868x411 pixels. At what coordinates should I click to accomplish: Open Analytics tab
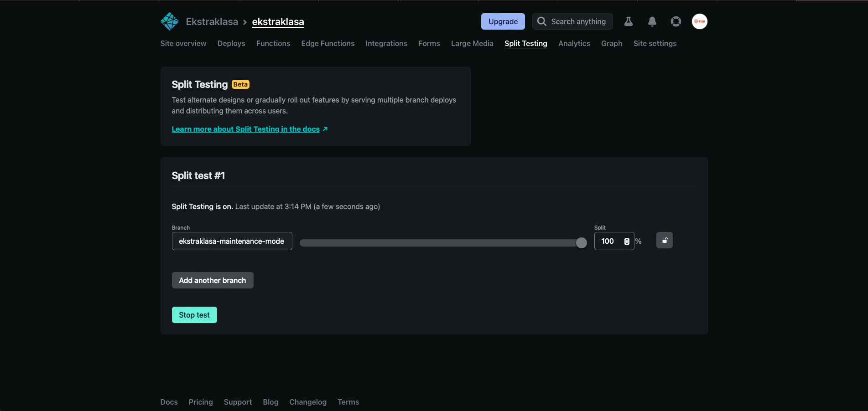point(574,43)
